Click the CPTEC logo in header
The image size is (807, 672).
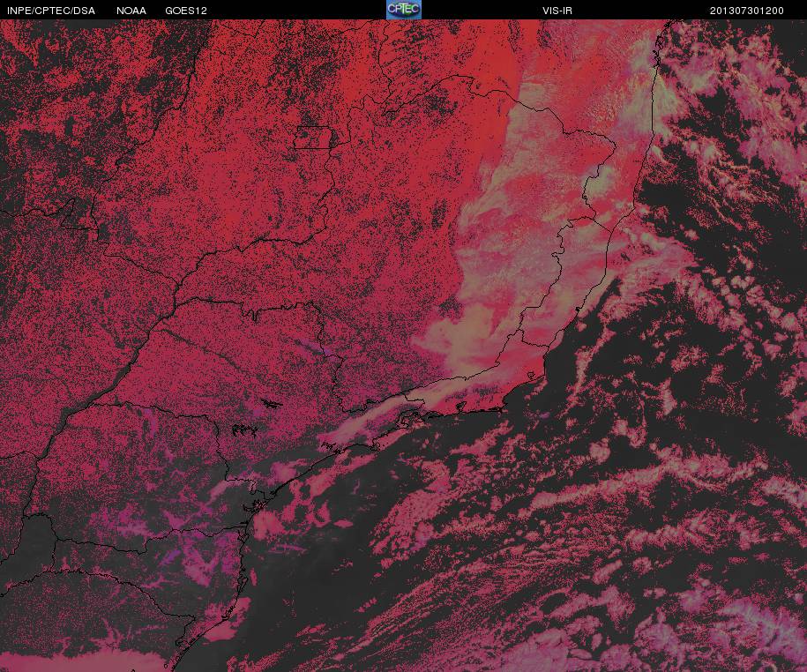404,10
